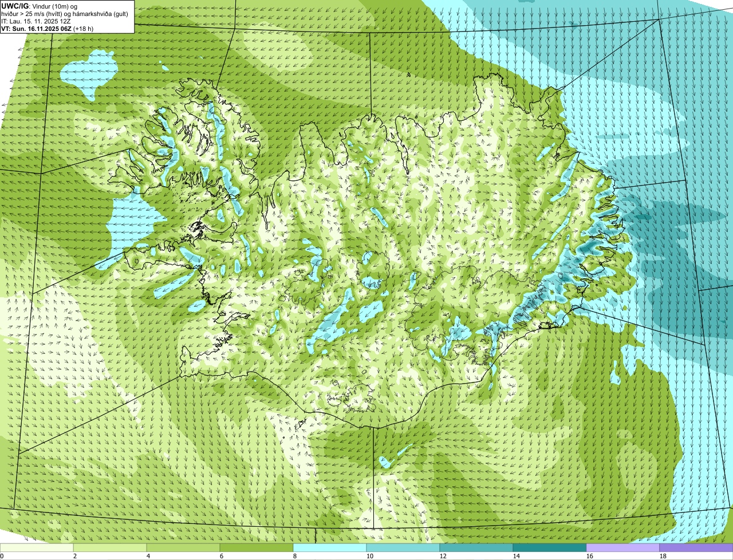Click the legend scale label "18"
Screen dimensions: 733x560
(663, 556)
